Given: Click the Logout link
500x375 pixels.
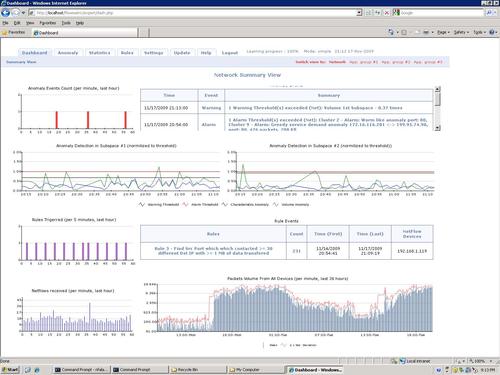Looking at the screenshot, I should tap(230, 53).
